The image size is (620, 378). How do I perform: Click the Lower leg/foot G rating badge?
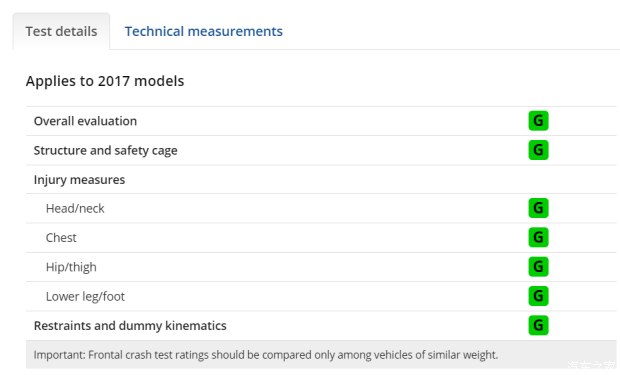[538, 296]
